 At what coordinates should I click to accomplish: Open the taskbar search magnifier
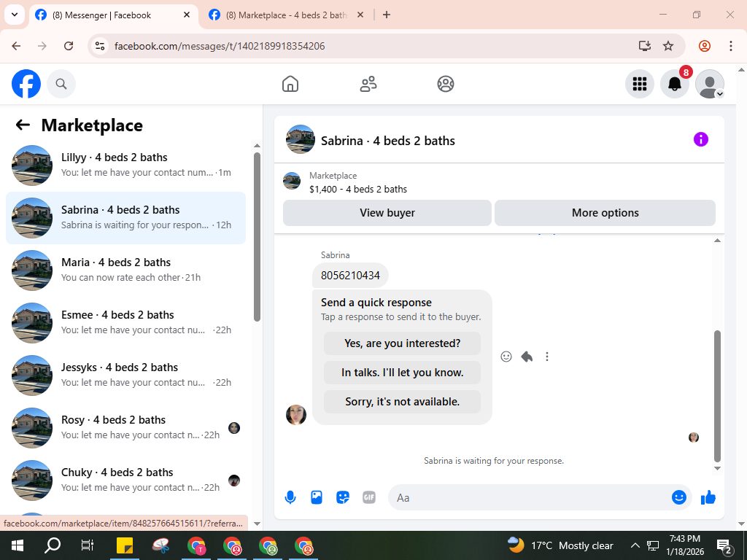(x=53, y=545)
